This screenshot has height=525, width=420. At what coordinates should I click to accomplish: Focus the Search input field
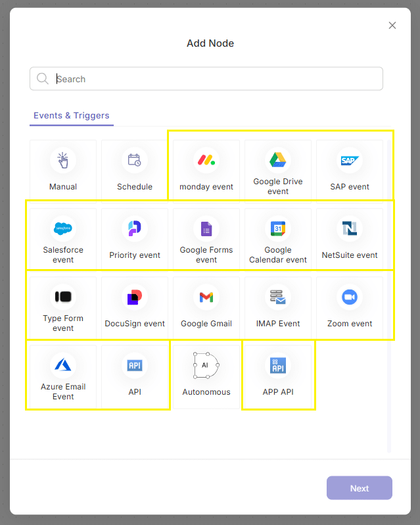tap(206, 79)
